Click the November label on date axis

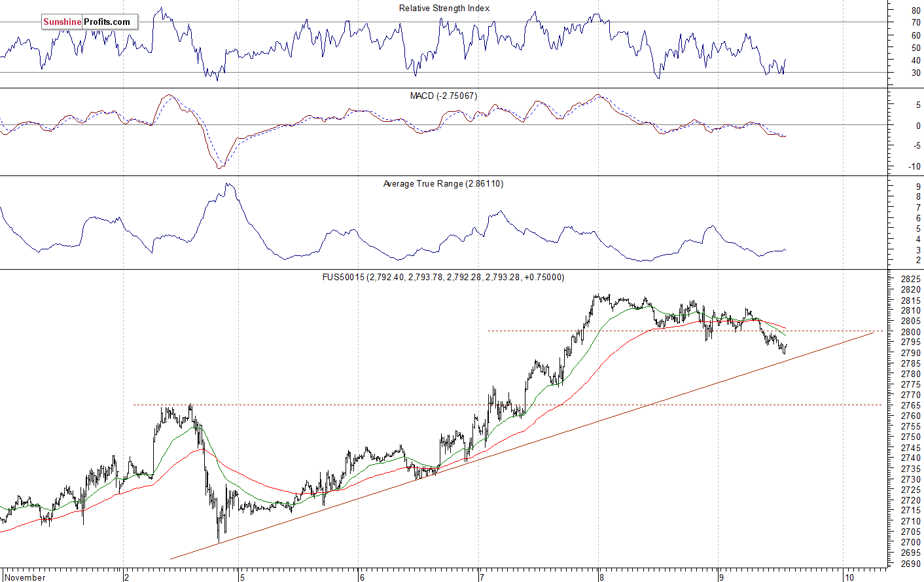click(x=26, y=577)
